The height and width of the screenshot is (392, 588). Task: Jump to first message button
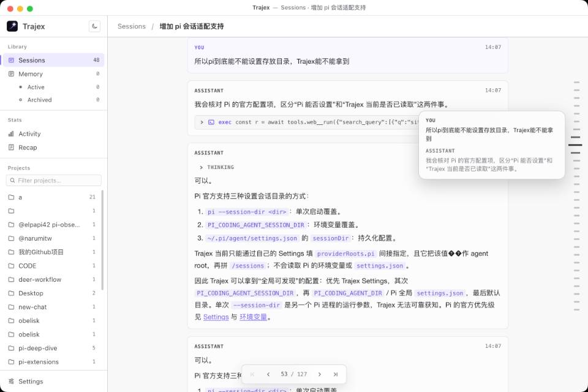coord(252,374)
